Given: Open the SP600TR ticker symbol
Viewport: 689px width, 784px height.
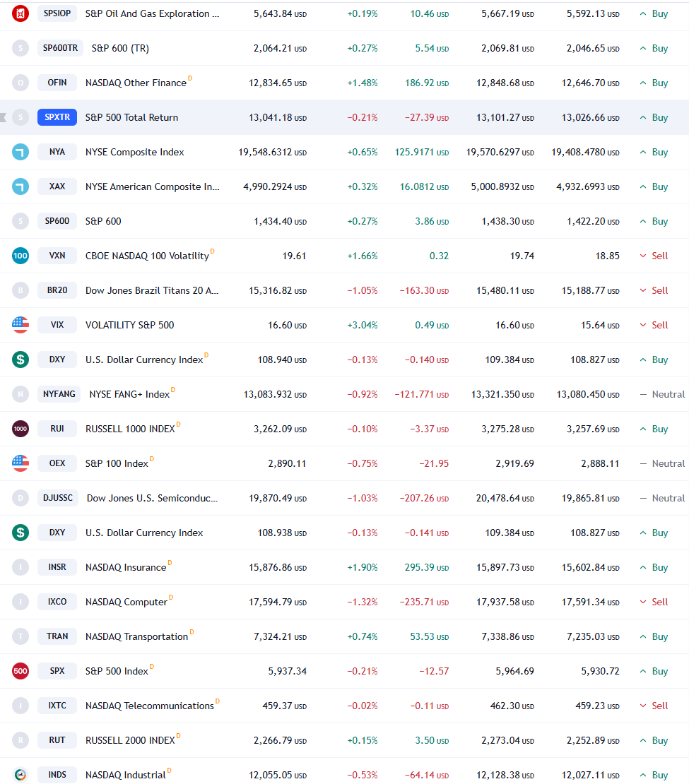Looking at the screenshot, I should pyautogui.click(x=60, y=47).
